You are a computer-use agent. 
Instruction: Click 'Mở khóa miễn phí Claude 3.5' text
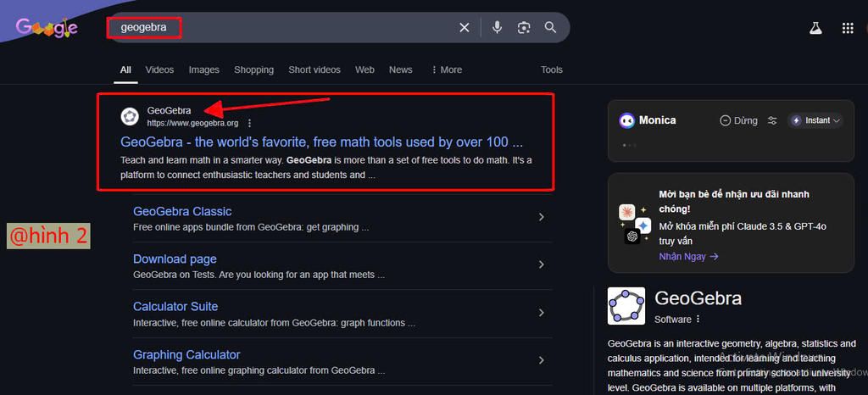pos(743,233)
